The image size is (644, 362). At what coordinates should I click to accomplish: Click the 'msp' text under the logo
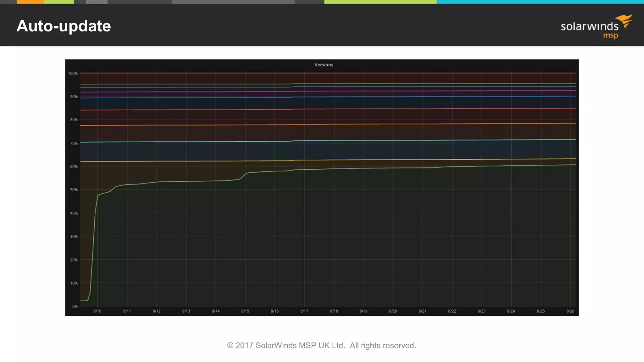pyautogui.click(x=610, y=36)
